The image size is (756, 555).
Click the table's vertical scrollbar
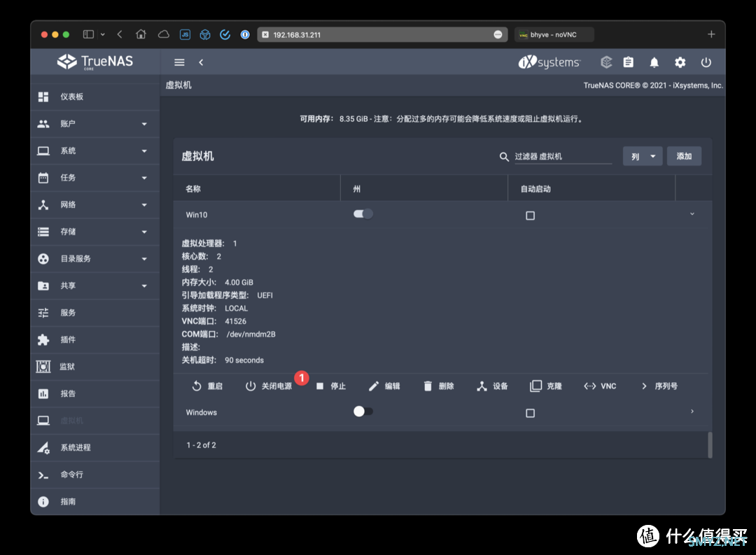[x=710, y=444]
